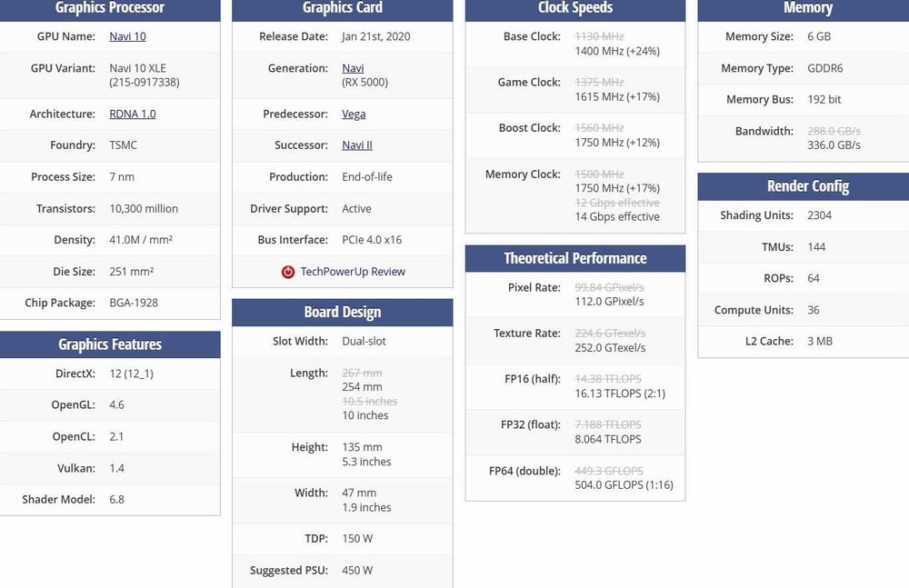Click the base clock '1400 MHz (+24%)'
The image size is (909, 588).
[617, 51]
